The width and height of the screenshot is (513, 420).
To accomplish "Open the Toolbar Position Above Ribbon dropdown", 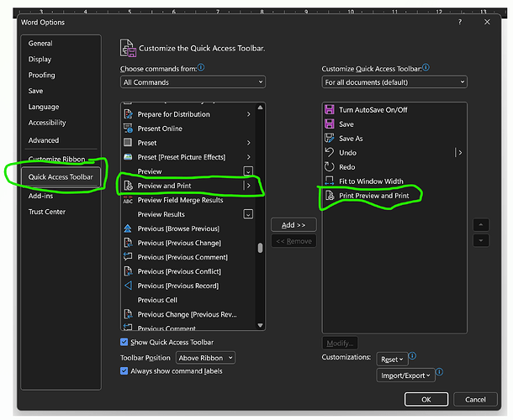I will click(x=205, y=358).
